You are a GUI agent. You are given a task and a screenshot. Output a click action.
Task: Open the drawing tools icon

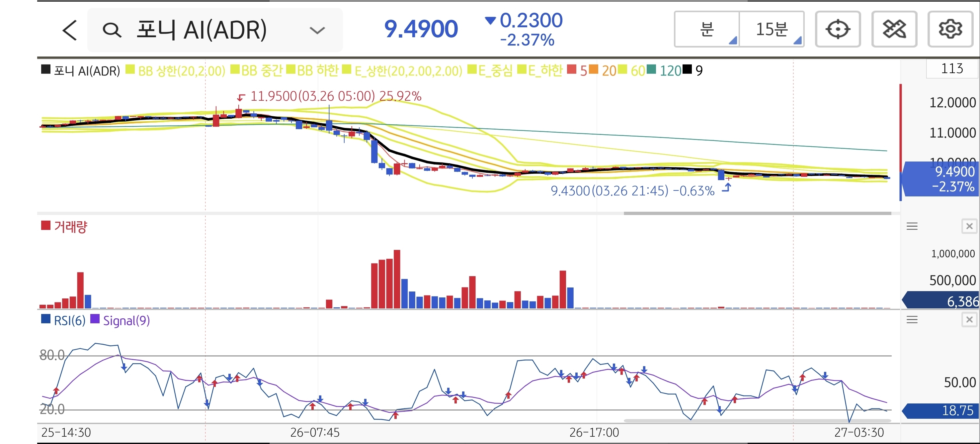click(x=894, y=29)
